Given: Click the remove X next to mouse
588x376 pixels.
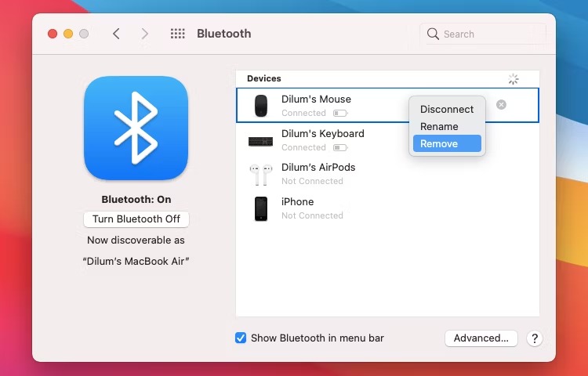Looking at the screenshot, I should point(501,105).
